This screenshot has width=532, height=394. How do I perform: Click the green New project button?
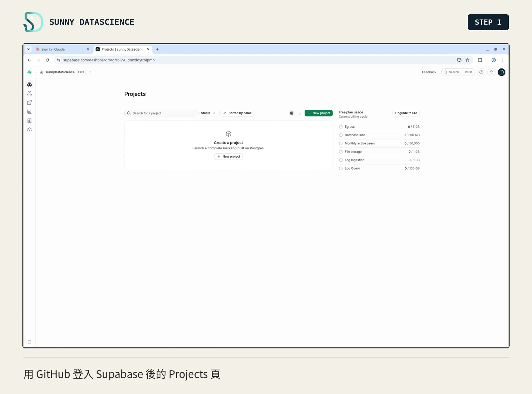tap(319, 113)
